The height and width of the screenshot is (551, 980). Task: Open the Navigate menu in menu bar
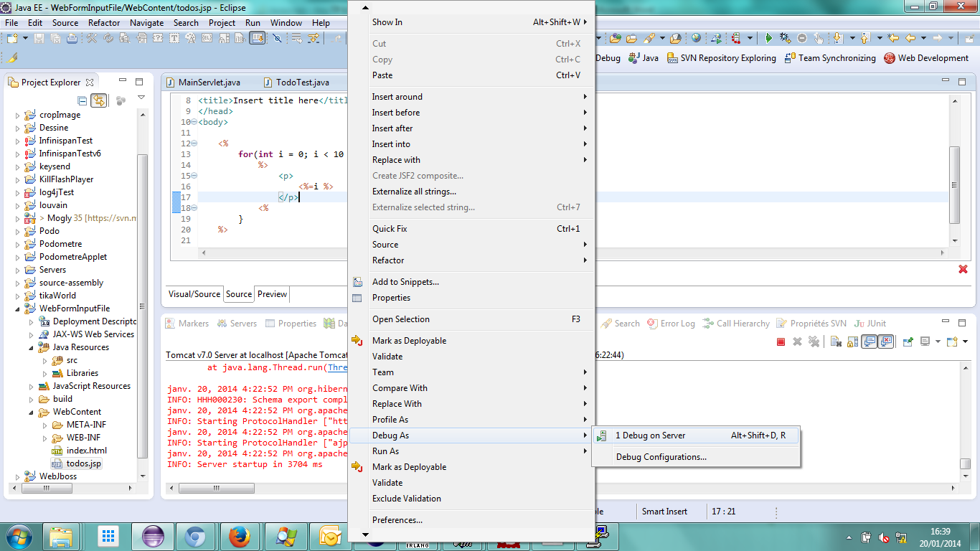click(x=146, y=22)
